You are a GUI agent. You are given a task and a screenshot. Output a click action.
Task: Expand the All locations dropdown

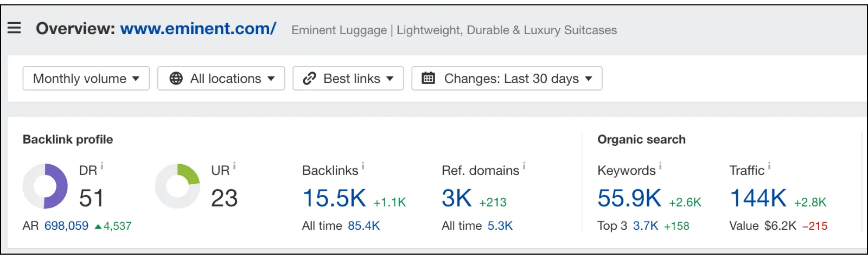coord(221,79)
